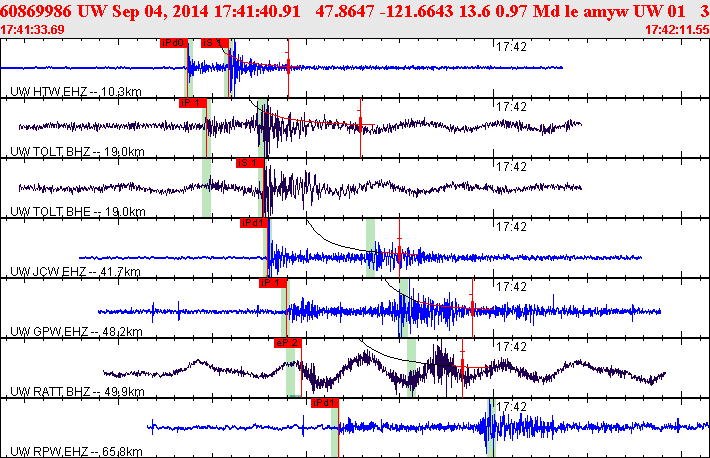
Task: Select the iPd1 pick flag on JCW trace
Action: coord(254,223)
